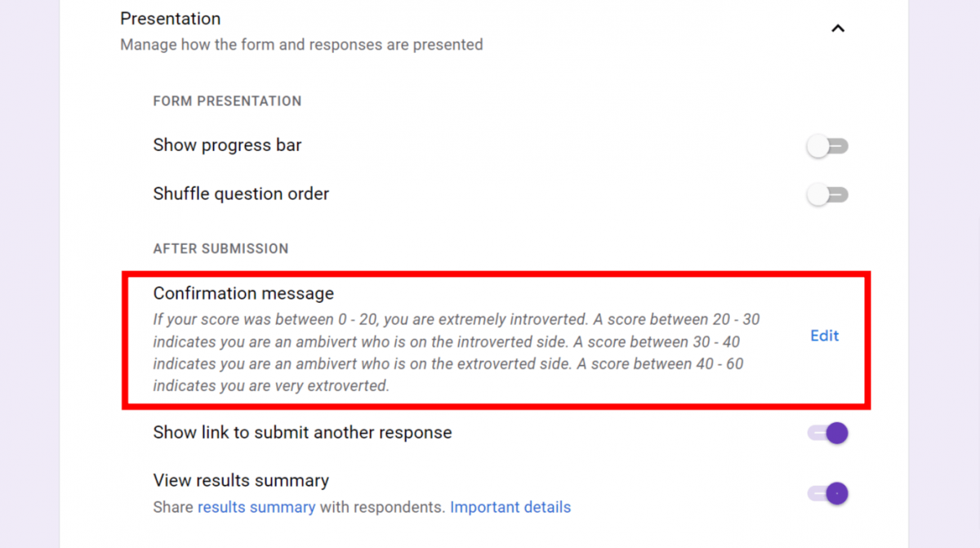
Task: Click the purple Show another response switch knob
Action: click(835, 433)
